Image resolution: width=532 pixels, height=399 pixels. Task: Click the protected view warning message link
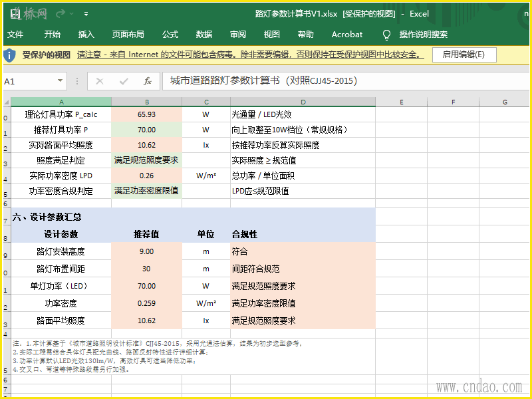[x=251, y=55]
